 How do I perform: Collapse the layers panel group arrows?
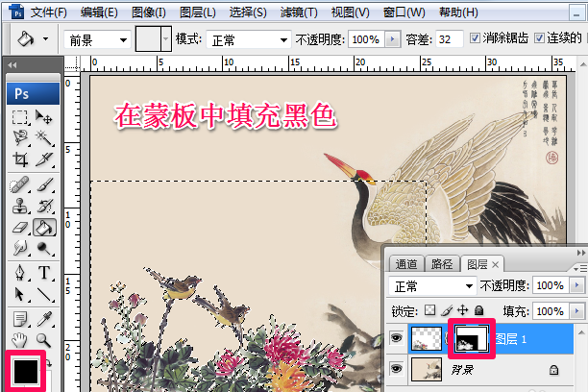click(581, 253)
